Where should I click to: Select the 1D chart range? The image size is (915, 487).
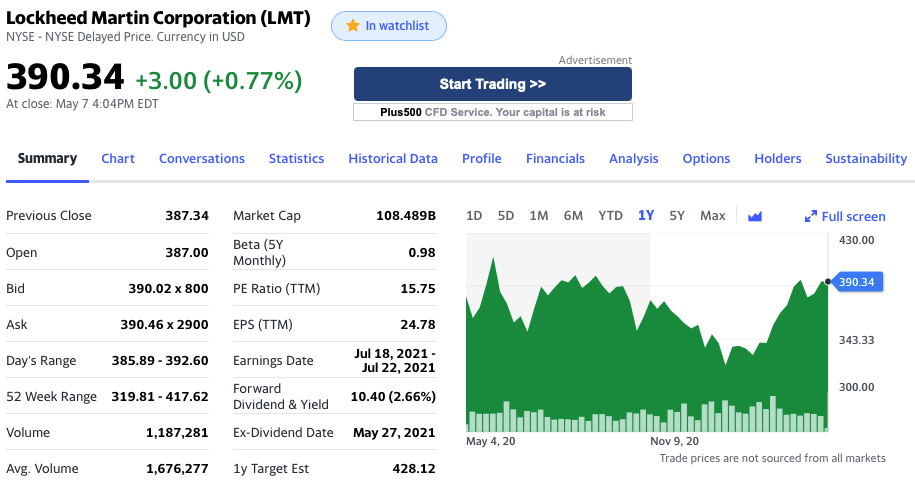[474, 216]
